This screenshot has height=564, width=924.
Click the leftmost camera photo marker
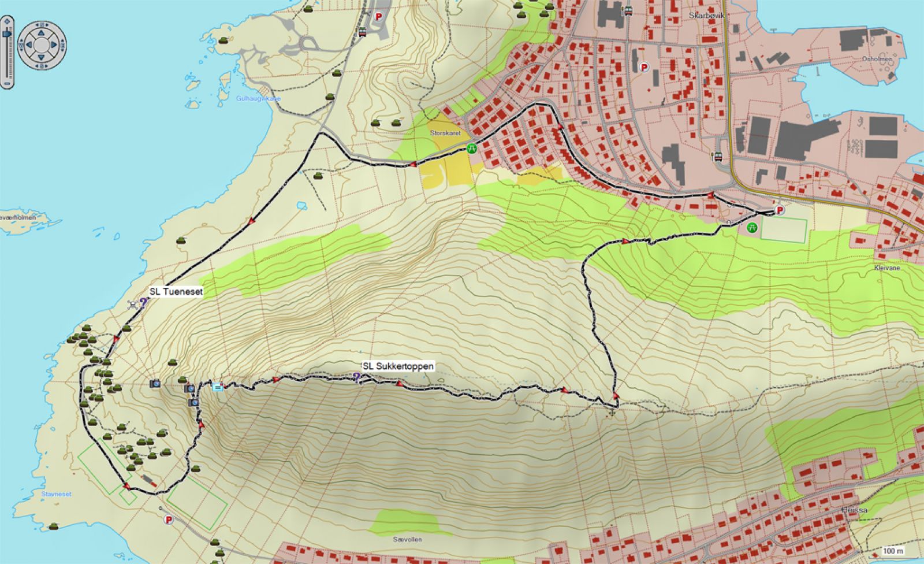point(155,383)
